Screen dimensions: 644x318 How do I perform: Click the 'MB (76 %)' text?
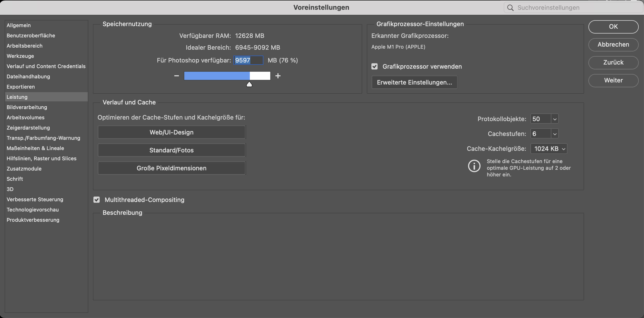[x=283, y=60]
